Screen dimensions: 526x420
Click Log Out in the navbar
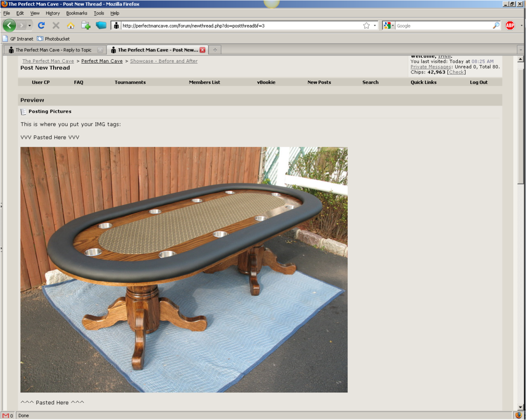(x=479, y=82)
